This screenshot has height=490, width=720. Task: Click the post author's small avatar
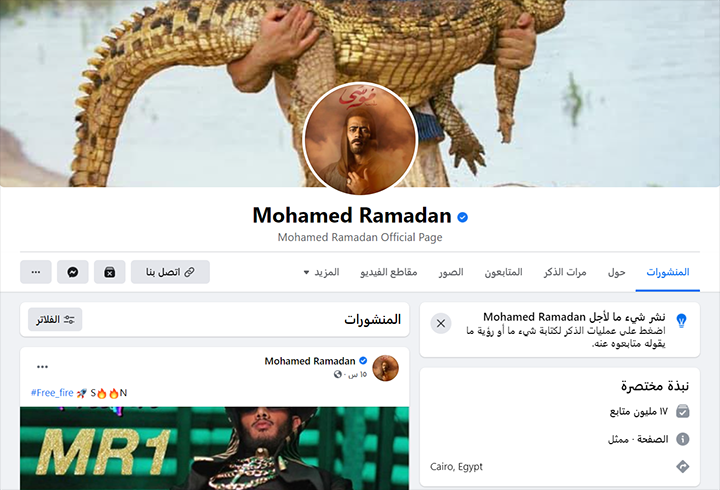click(385, 368)
